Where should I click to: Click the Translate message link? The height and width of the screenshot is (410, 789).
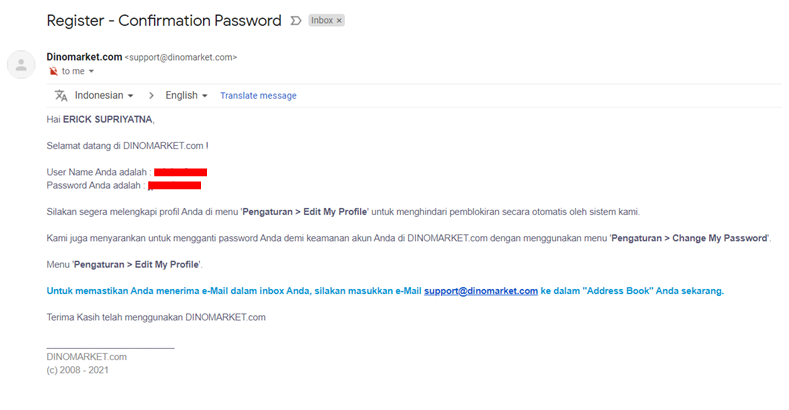[x=258, y=96]
